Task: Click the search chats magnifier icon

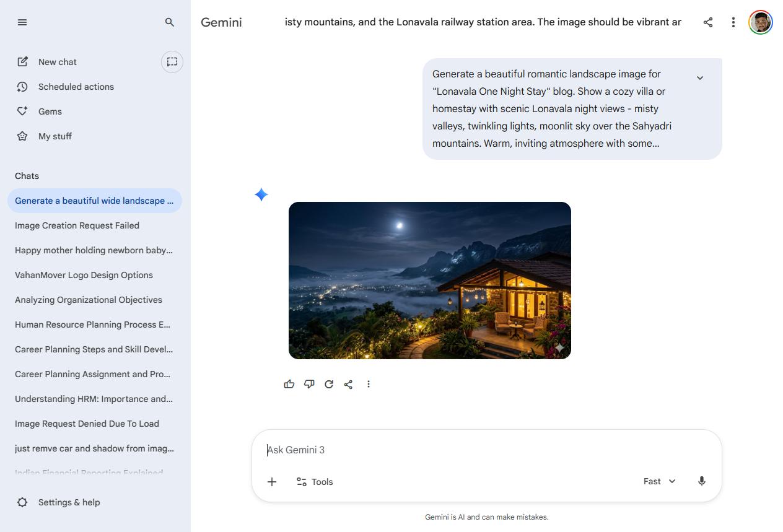Action: click(169, 22)
